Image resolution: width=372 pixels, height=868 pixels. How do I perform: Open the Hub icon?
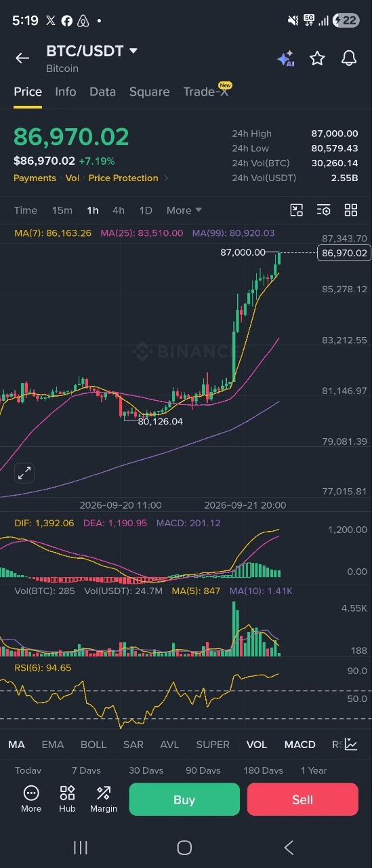[x=67, y=799]
